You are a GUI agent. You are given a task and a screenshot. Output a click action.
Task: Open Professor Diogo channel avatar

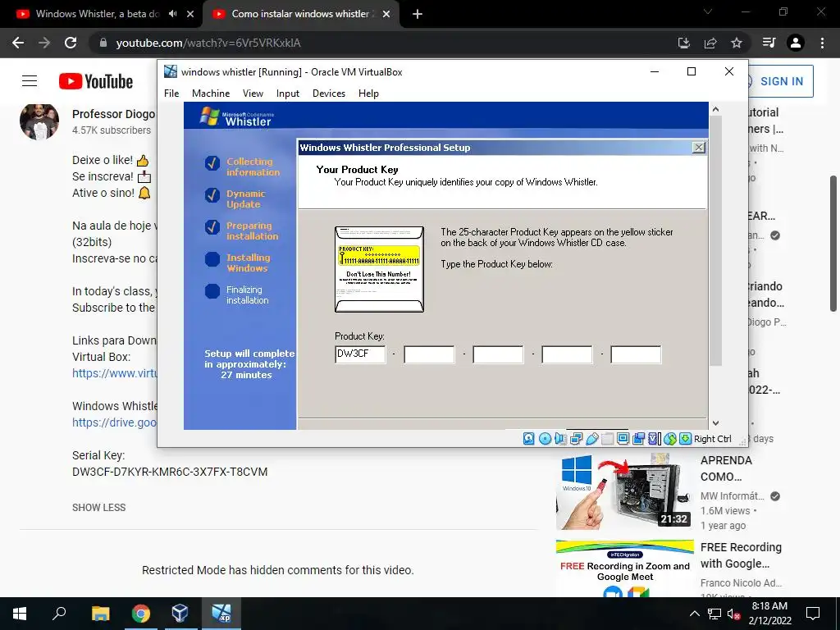pos(39,121)
